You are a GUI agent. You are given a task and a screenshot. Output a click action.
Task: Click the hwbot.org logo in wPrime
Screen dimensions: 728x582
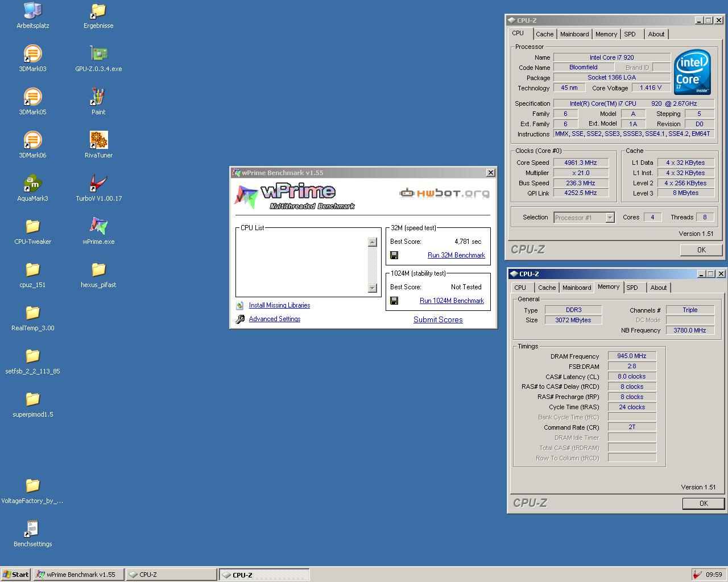coord(444,193)
